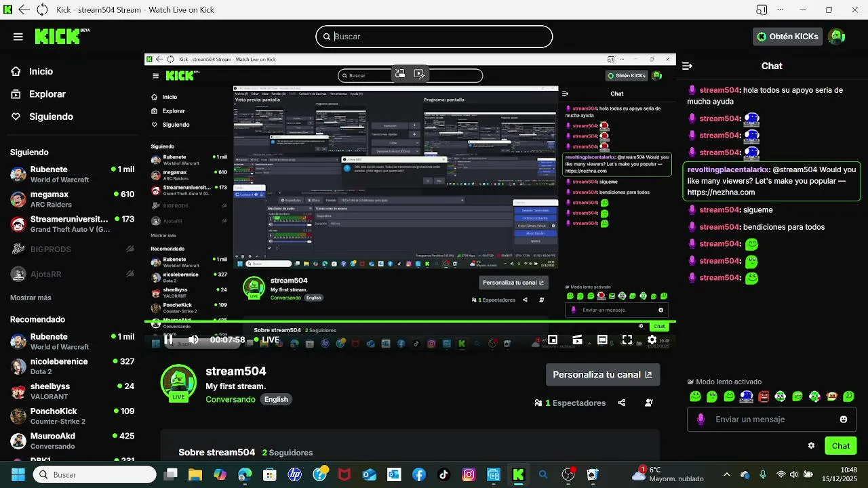868x488 pixels.
Task: Open player clip icon left of theater mode
Action: [577, 340]
